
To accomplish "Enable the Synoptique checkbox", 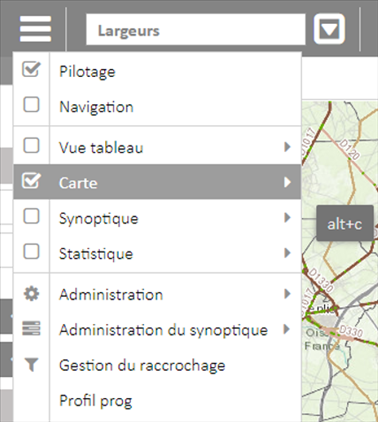I will 31,217.
